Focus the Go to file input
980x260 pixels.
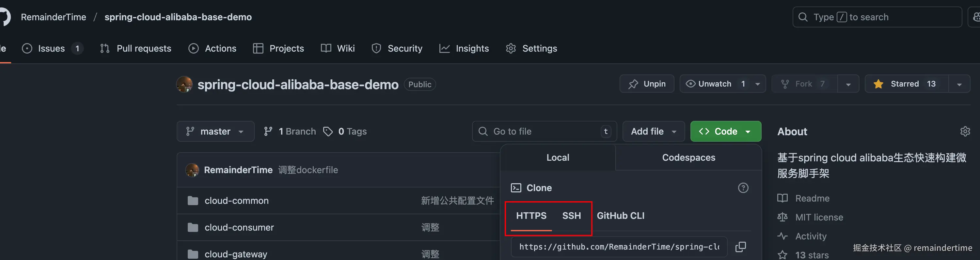(545, 131)
